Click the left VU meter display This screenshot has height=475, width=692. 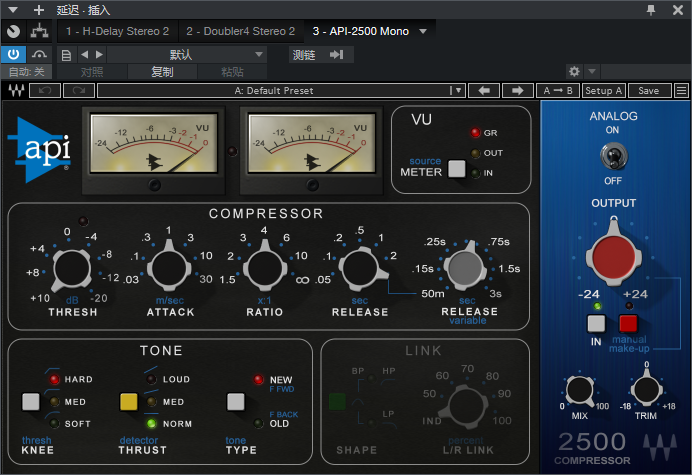tap(154, 143)
